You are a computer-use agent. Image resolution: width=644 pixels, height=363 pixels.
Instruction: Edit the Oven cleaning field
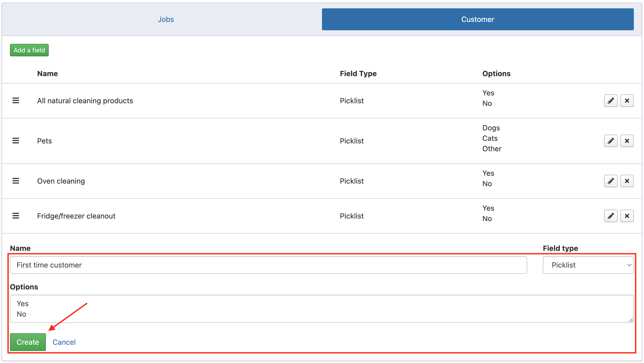(610, 181)
